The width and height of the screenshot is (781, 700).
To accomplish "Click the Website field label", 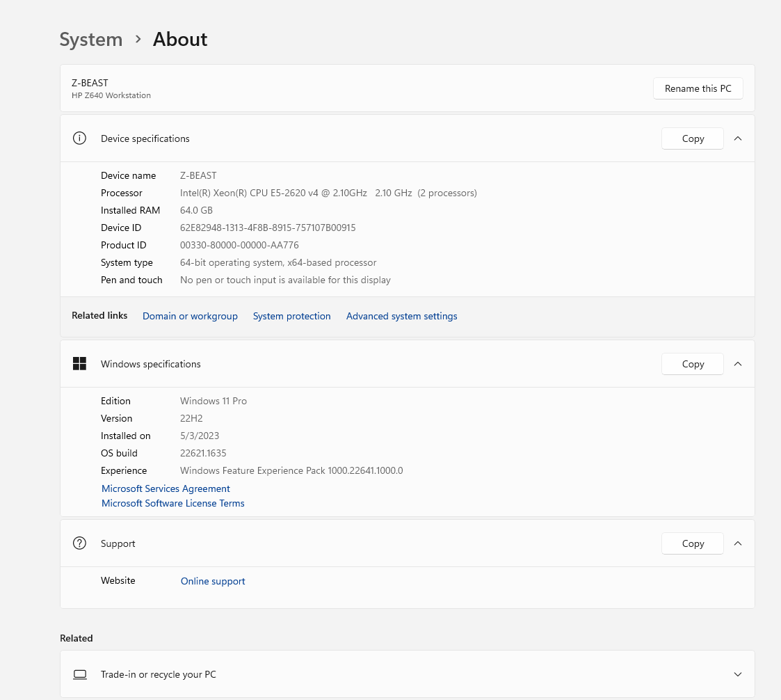I will click(x=118, y=580).
